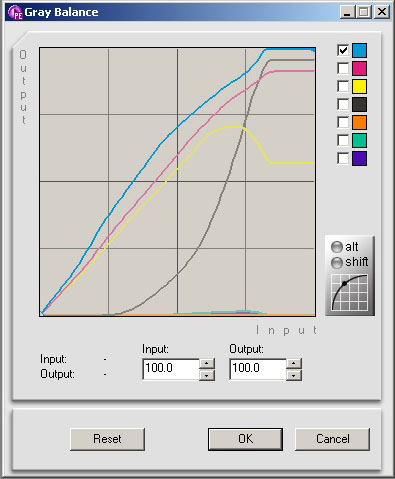395x479 pixels.
Task: Select the alt radio button
Action: pyautogui.click(x=337, y=247)
